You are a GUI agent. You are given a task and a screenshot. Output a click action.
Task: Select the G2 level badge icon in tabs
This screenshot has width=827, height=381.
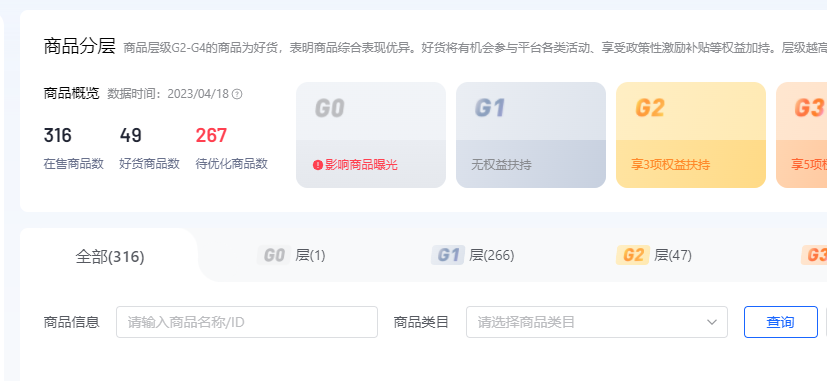tap(632, 256)
